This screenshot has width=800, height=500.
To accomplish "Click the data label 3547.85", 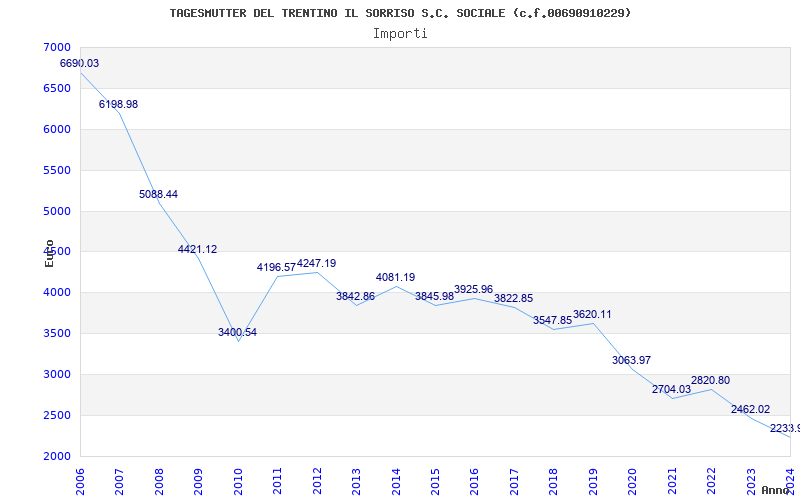I will click(x=553, y=320).
